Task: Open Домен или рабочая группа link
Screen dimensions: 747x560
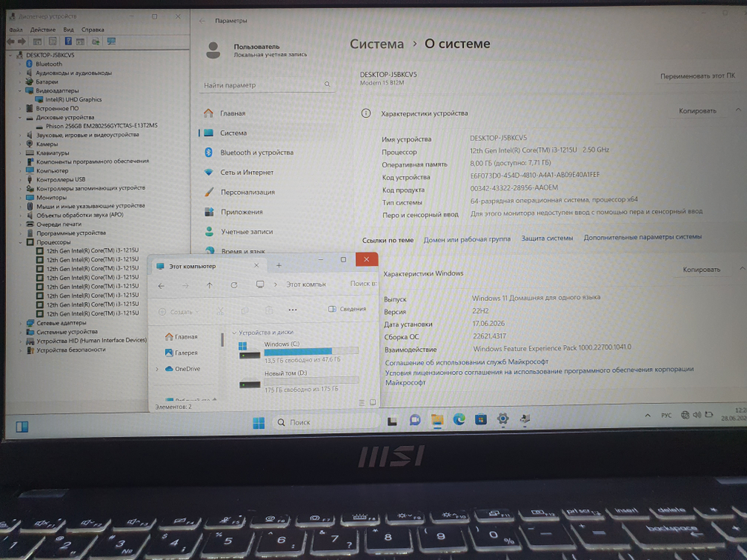Action: pos(467,239)
